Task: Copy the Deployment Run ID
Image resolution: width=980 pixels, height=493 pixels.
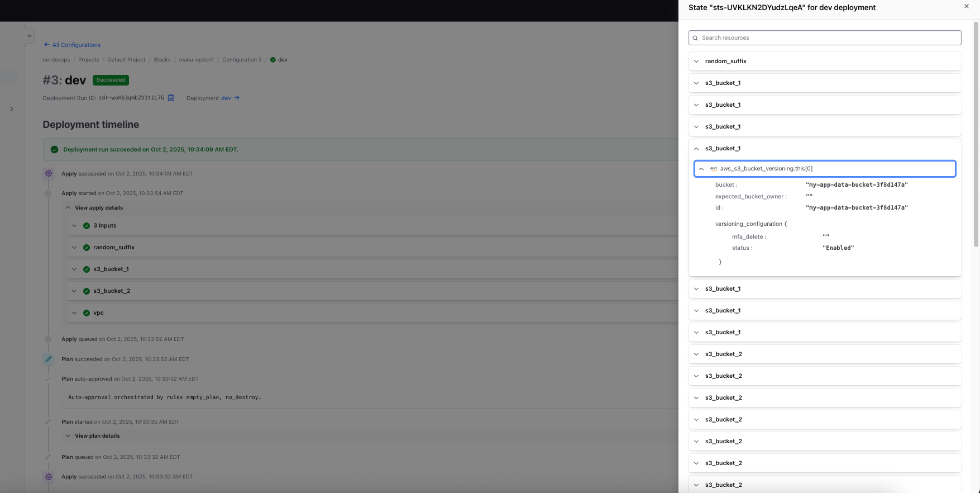Action: tap(171, 98)
